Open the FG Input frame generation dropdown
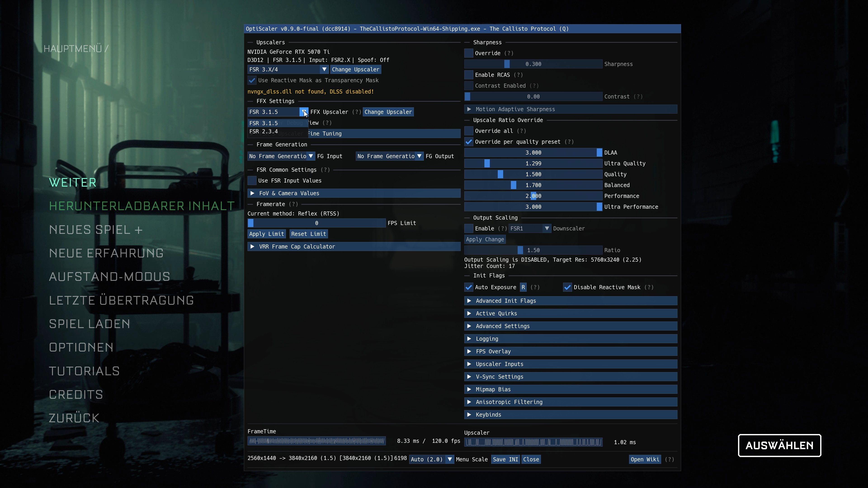Viewport: 868px width, 488px height. pyautogui.click(x=281, y=156)
